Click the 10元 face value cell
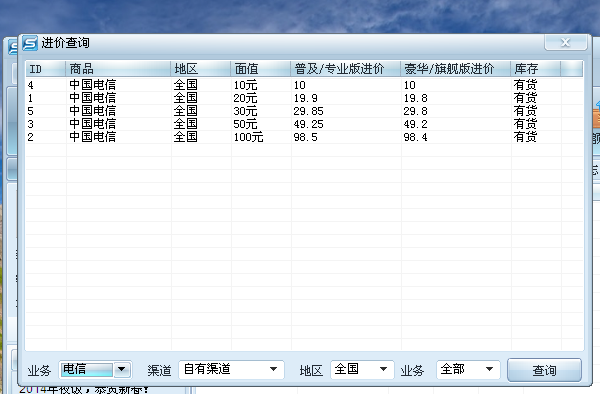This screenshot has height=394, width=600. [245, 85]
